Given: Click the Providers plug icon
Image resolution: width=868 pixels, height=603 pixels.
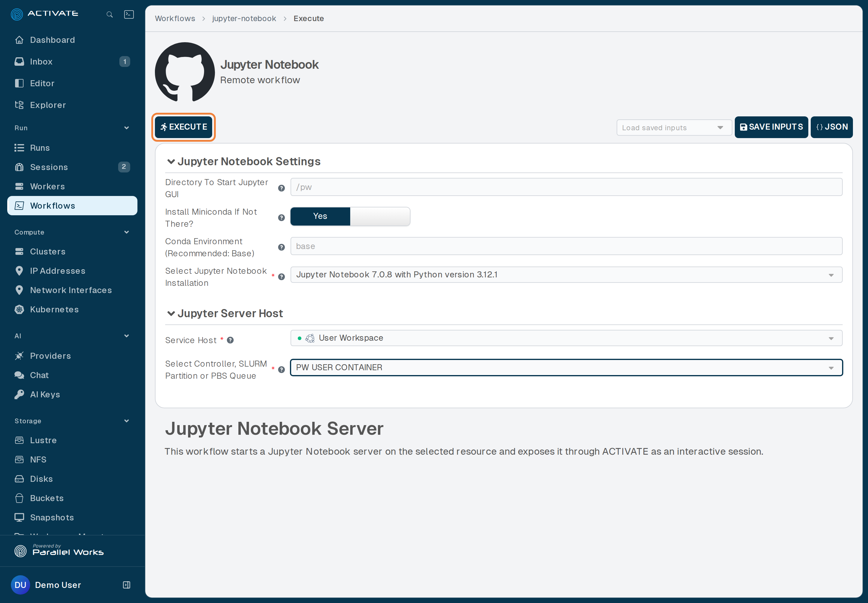Looking at the screenshot, I should click(x=19, y=356).
